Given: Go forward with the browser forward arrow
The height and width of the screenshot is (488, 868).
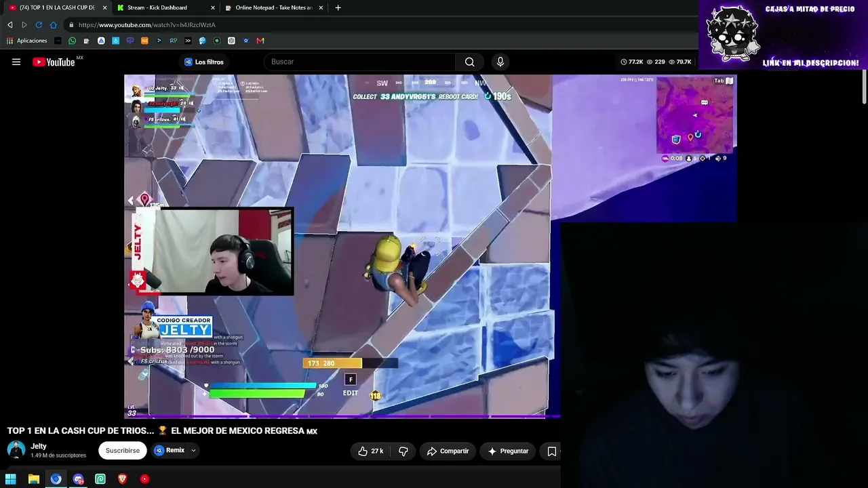Looking at the screenshot, I should [24, 25].
